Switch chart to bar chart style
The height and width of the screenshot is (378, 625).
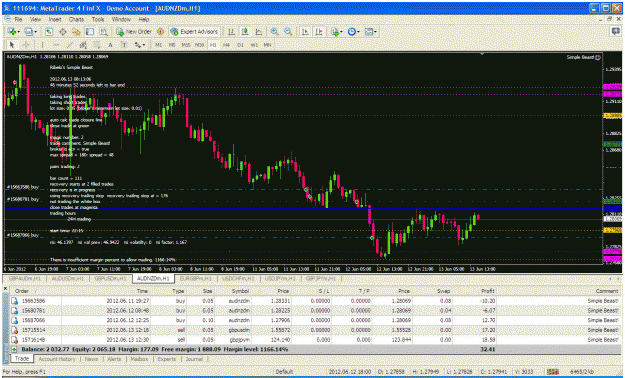tap(231, 32)
